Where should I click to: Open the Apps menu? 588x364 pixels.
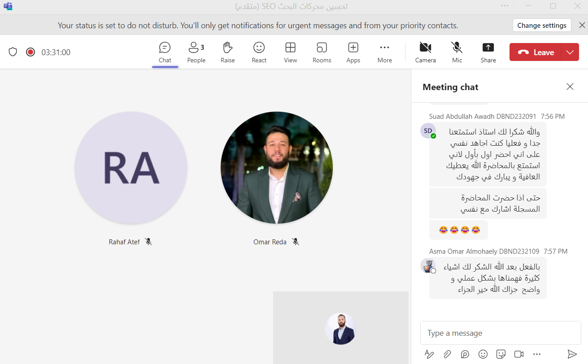pyautogui.click(x=353, y=52)
